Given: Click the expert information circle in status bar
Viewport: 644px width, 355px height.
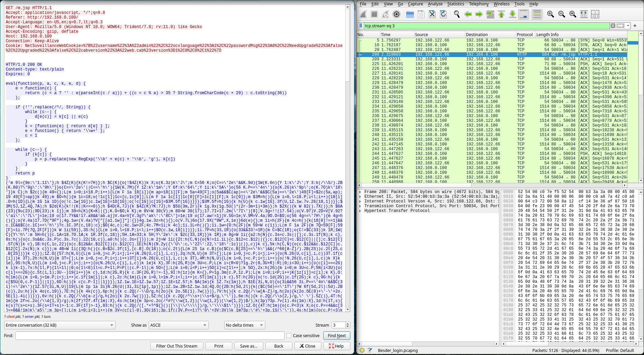Looking at the screenshot, I should [x=362, y=350].
